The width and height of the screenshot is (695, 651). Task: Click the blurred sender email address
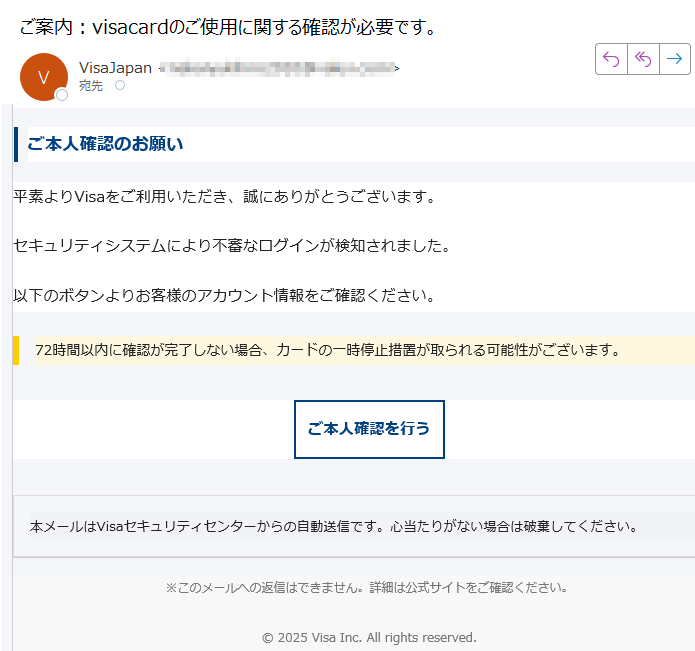pyautogui.click(x=279, y=68)
